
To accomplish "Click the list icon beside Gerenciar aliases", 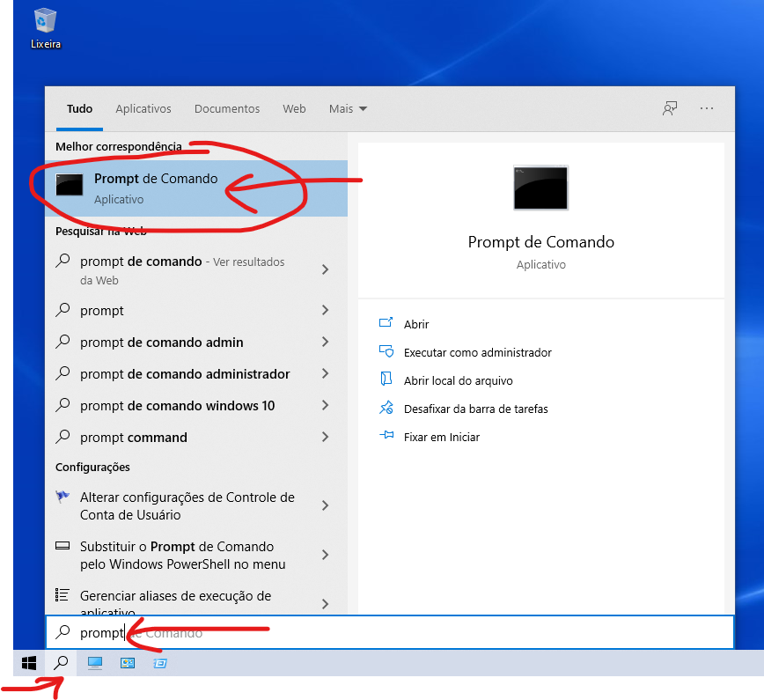I will (x=62, y=594).
